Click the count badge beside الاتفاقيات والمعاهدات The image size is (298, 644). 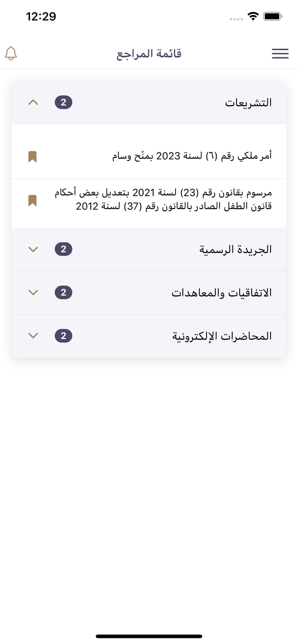64,292
